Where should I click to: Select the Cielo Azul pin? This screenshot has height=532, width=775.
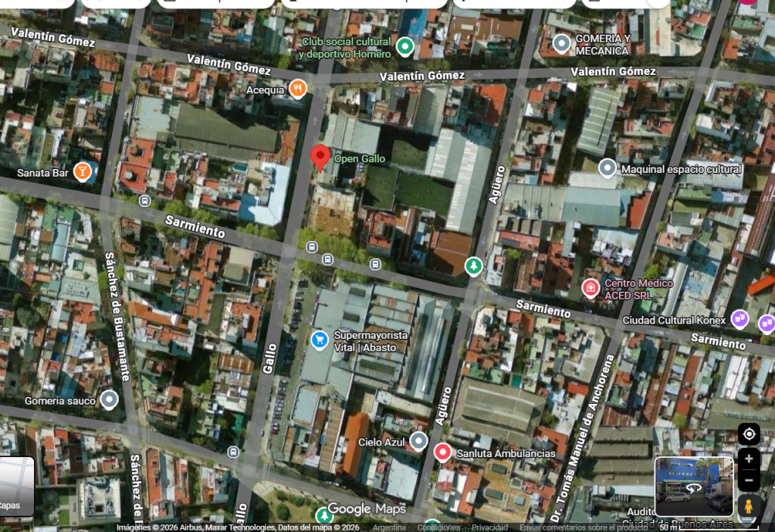(x=418, y=441)
